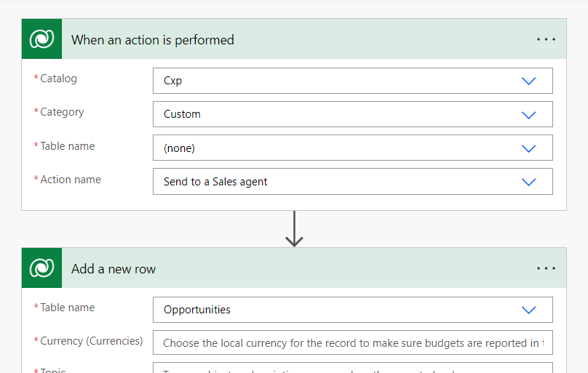588x373 pixels.
Task: Open the Action name dropdown chevron
Action: click(529, 182)
